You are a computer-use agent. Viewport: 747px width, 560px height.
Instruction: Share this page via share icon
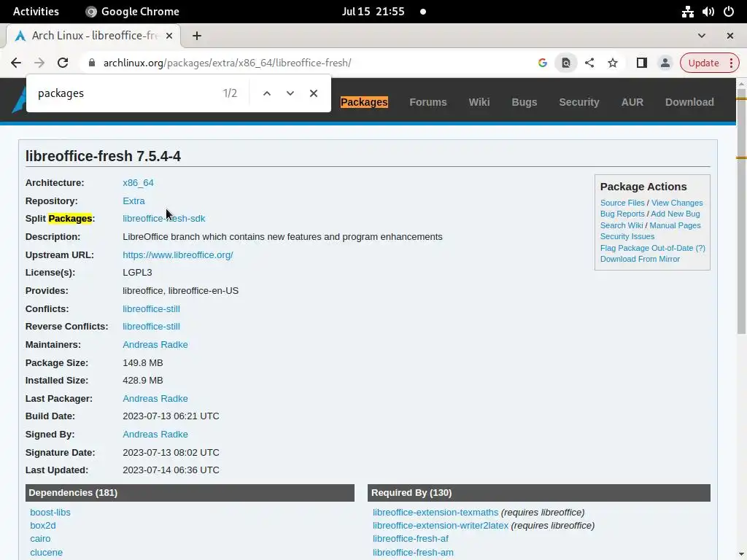point(589,63)
